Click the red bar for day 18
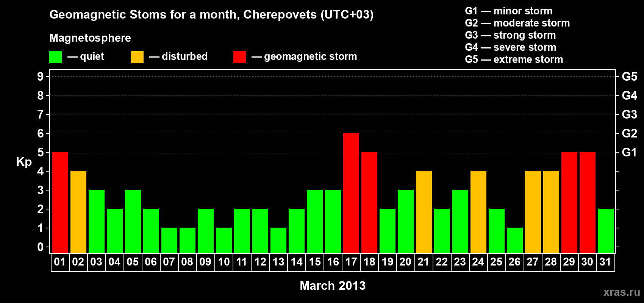 click(369, 202)
